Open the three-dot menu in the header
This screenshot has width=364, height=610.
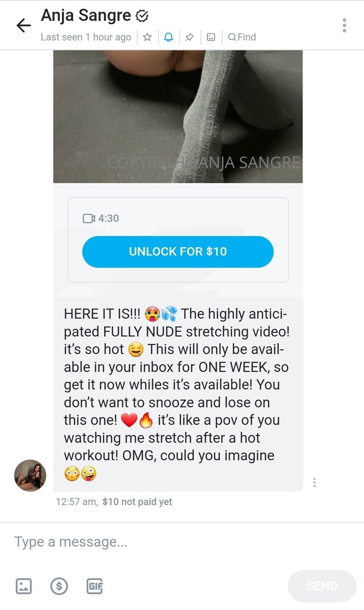[x=344, y=25]
